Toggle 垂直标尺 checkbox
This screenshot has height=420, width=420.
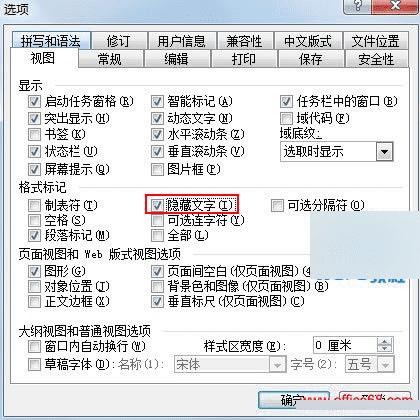click(x=157, y=302)
